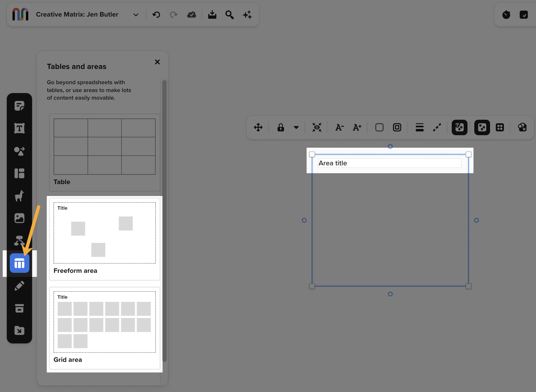
Task: Click the import arrow icon in sidebar
Action: pos(19,331)
